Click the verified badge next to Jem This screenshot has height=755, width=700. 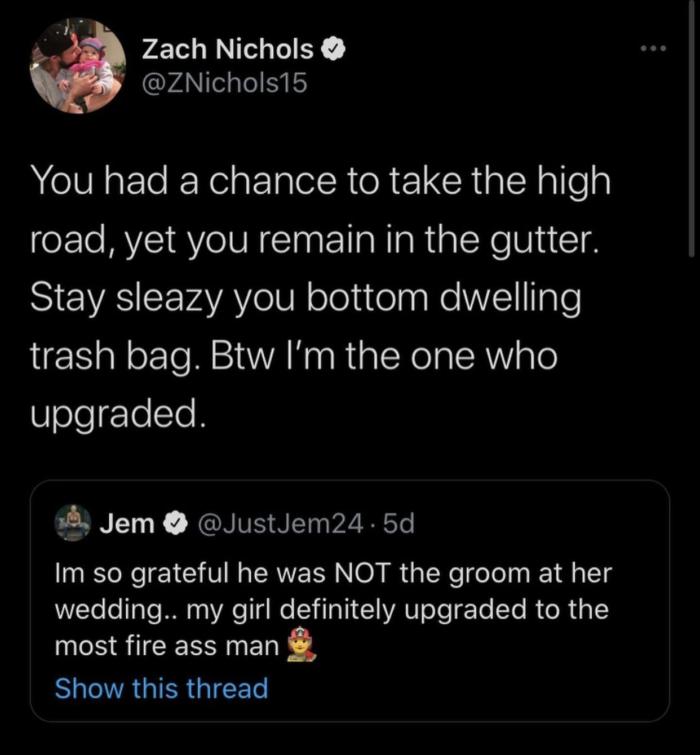tap(175, 524)
